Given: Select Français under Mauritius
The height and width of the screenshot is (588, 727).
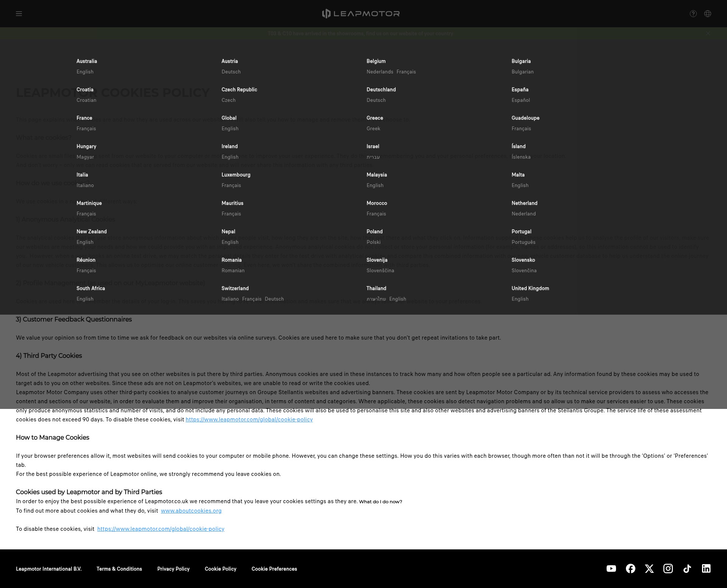Looking at the screenshot, I should [231, 214].
